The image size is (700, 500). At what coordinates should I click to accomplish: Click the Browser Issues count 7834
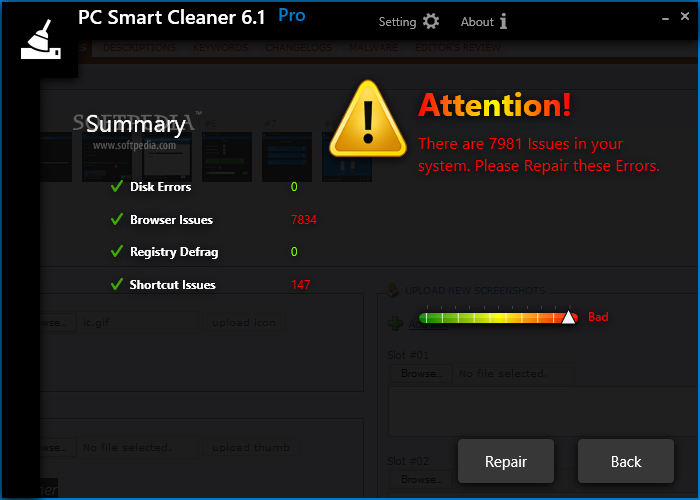[x=304, y=220]
